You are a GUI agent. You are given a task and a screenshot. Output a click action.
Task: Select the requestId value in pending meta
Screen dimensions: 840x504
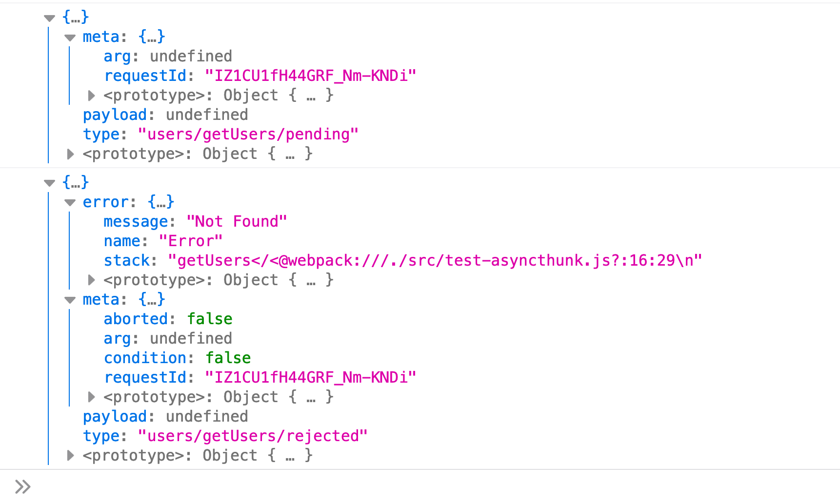click(310, 76)
